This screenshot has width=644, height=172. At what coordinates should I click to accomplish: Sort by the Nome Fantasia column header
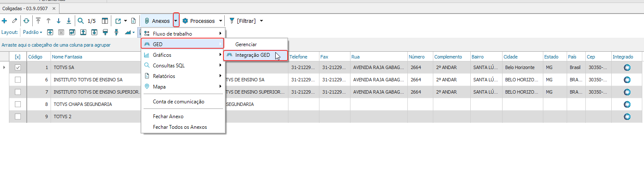coord(96,57)
